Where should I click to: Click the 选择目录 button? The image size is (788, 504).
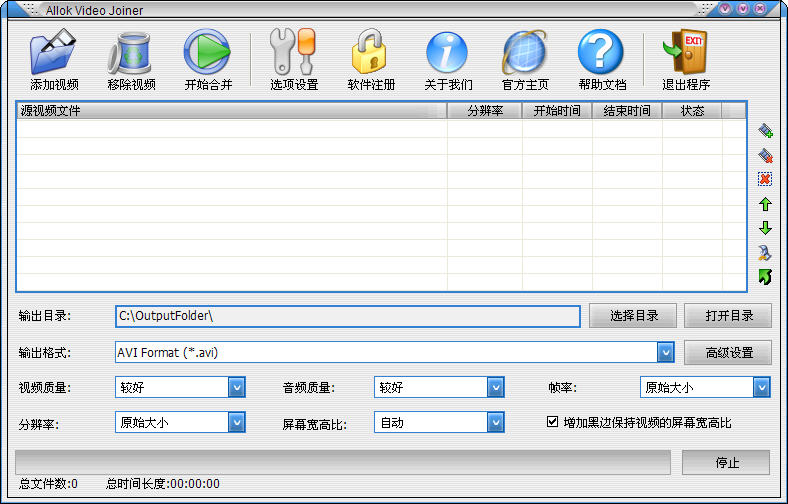click(x=633, y=316)
